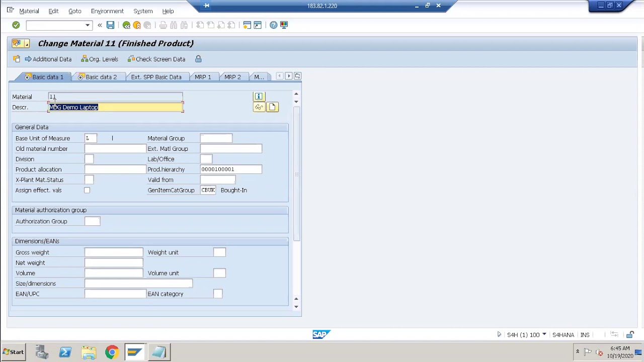Screen dimensions: 644x362
Task: Click the collapse double-chevron next to command field
Action: tap(100, 25)
